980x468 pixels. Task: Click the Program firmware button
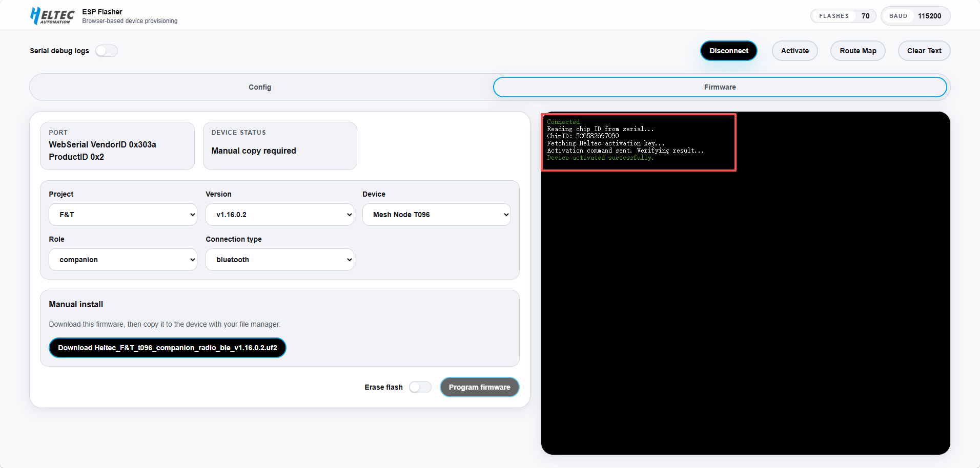click(x=480, y=387)
